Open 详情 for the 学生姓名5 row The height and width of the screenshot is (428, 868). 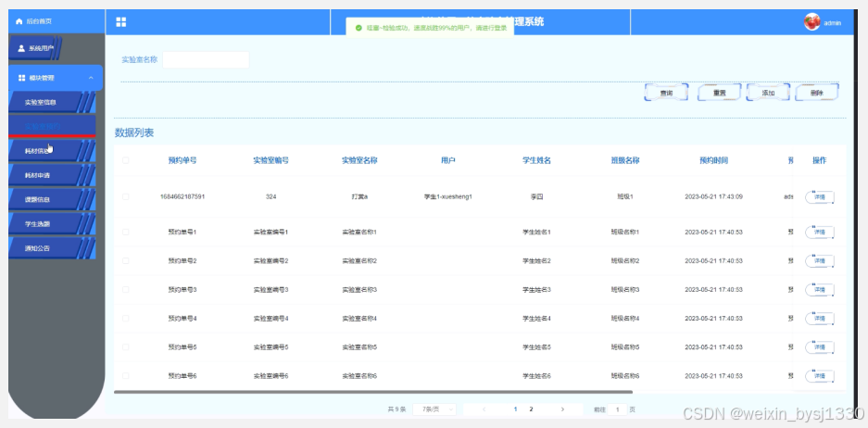pos(819,347)
